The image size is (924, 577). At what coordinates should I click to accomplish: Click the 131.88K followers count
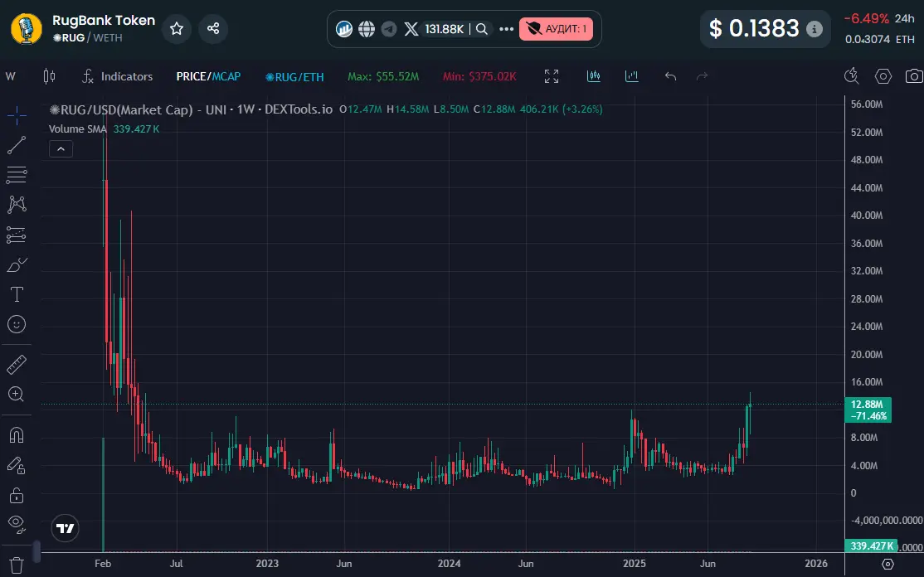(445, 29)
